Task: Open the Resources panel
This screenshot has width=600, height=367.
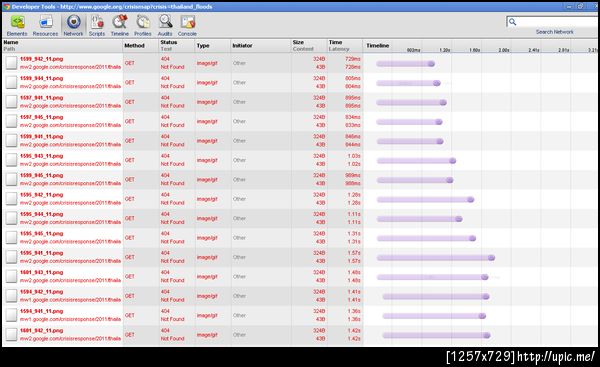Action: [45, 26]
